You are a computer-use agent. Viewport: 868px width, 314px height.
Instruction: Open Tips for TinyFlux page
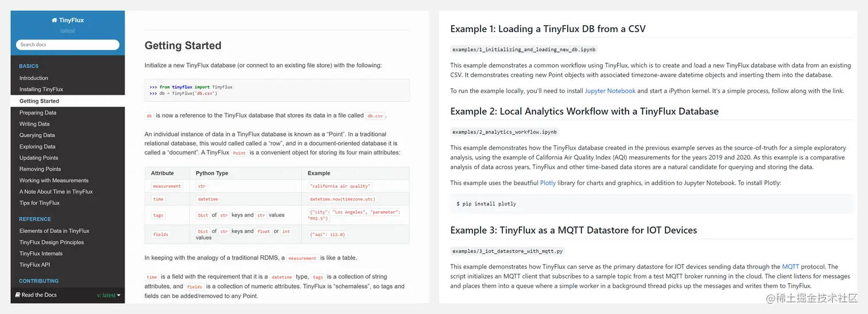point(40,203)
